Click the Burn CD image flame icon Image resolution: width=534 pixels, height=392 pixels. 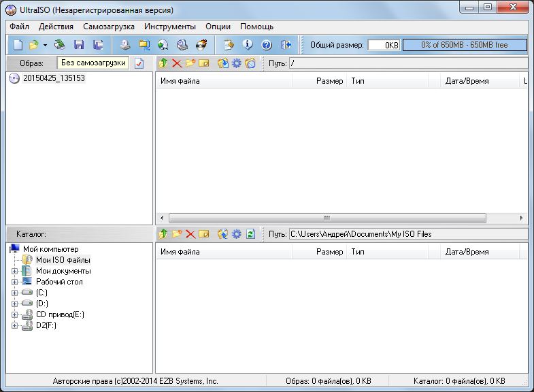201,45
